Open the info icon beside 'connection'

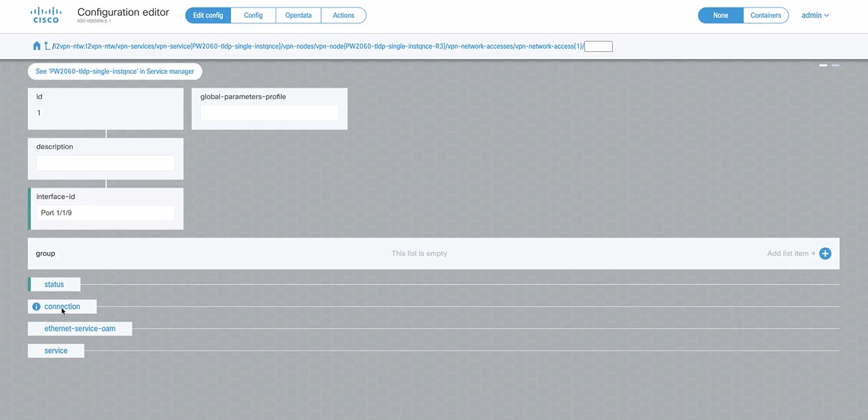[x=36, y=306]
